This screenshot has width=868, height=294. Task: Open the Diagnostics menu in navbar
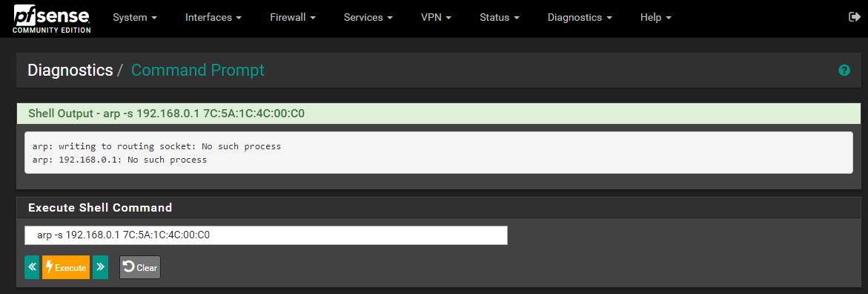click(580, 18)
